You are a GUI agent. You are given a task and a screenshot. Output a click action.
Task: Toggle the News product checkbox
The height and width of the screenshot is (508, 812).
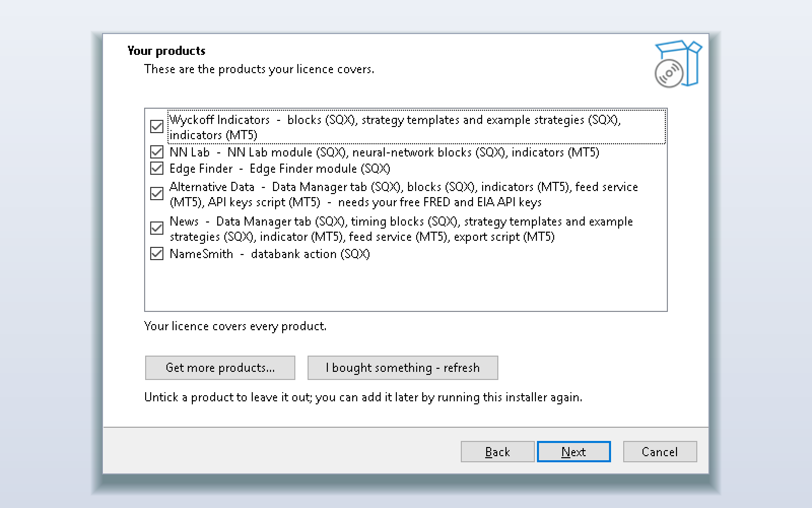[157, 228]
